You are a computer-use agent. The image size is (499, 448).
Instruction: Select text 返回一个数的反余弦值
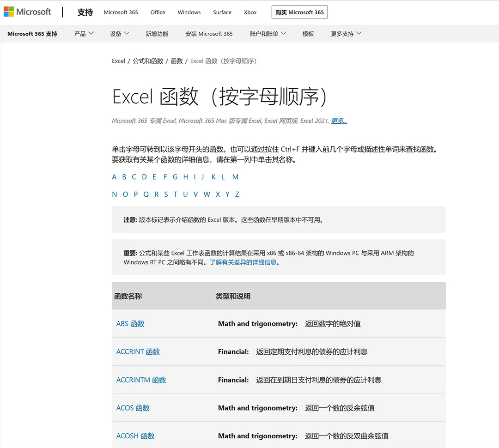[x=340, y=408]
